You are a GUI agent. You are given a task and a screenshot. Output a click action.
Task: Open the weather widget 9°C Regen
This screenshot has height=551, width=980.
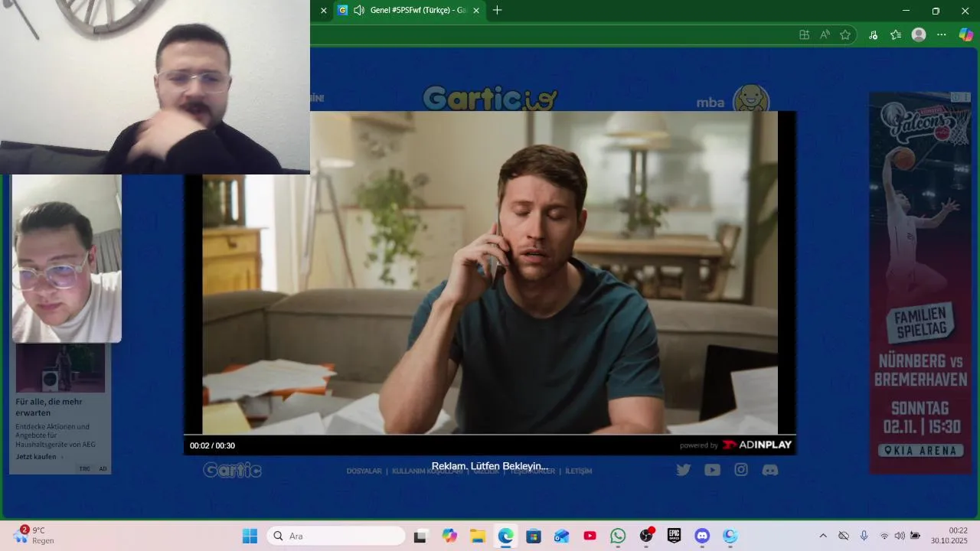[34, 535]
